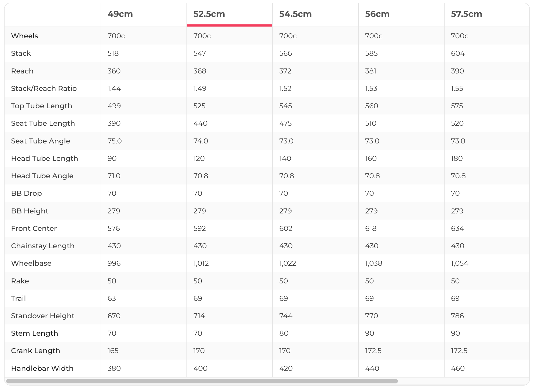
Task: Click the Seat Tube Angle row label
Action: [x=41, y=141]
